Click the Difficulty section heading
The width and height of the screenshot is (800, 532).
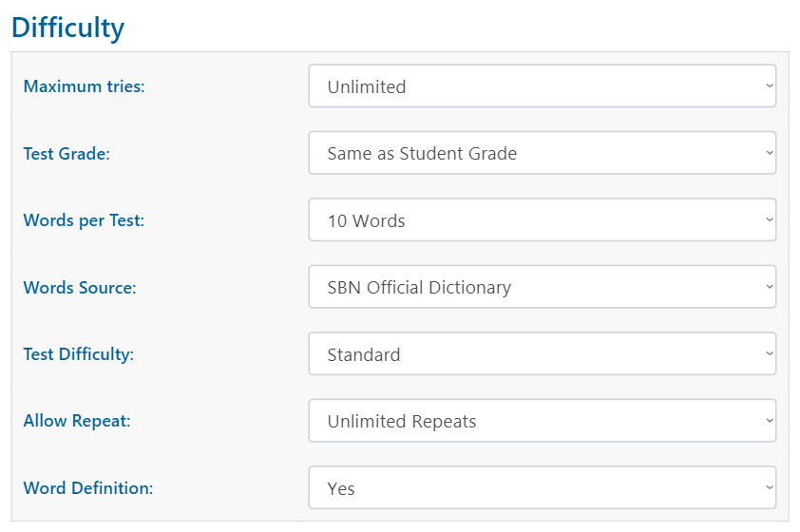pyautogui.click(x=67, y=28)
